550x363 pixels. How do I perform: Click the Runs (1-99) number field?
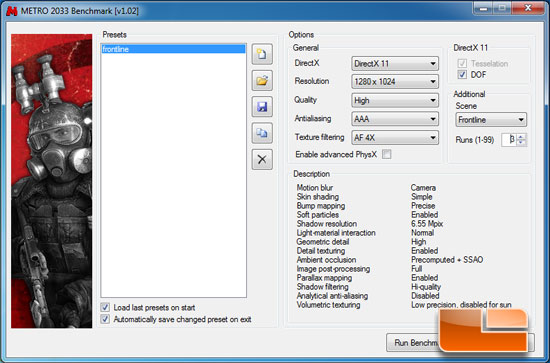coord(509,140)
